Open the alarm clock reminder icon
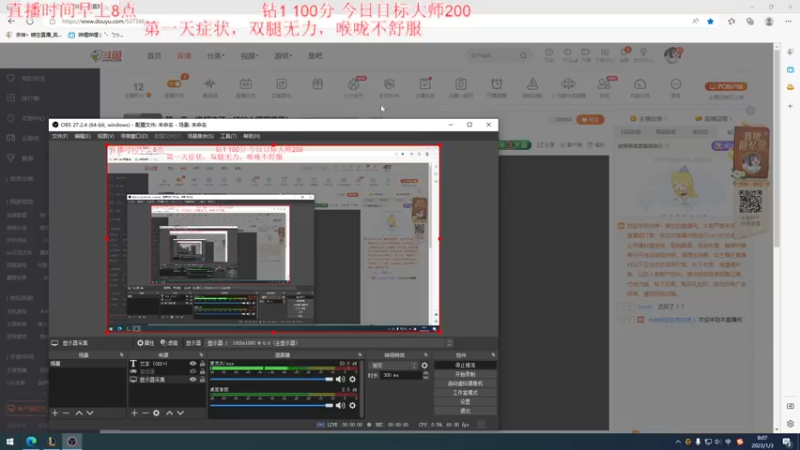The width and height of the screenshot is (800, 450). pyautogui.click(x=496, y=84)
